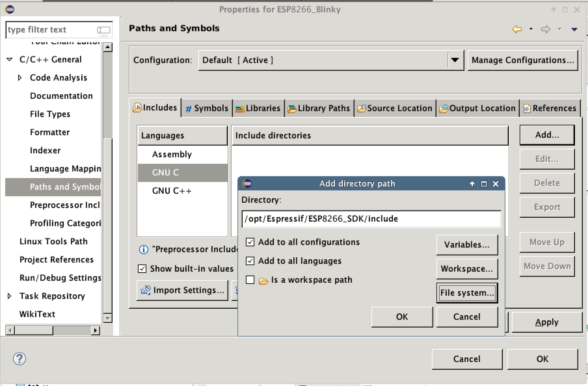Open the view menu triangle icon

574,29
